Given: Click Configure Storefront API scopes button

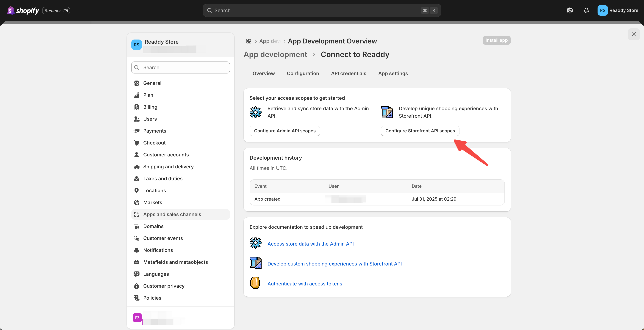Looking at the screenshot, I should point(420,131).
